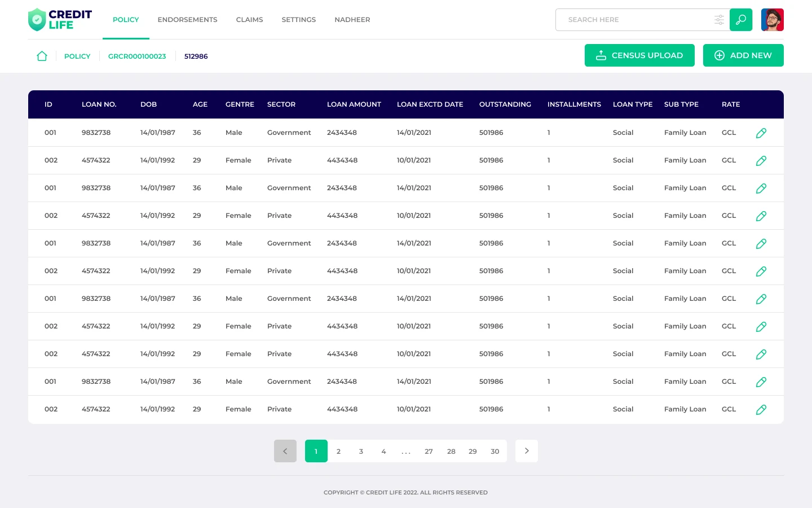Click the Credit Life shield logo

point(37,20)
